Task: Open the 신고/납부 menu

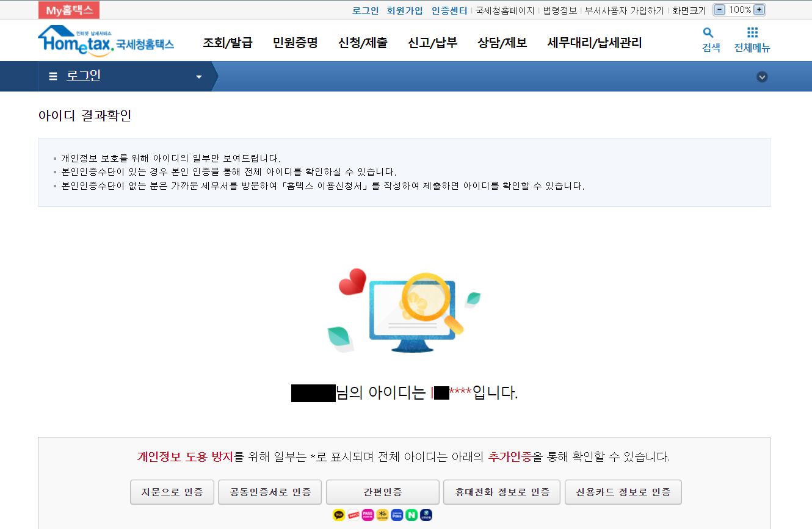Action: point(432,43)
